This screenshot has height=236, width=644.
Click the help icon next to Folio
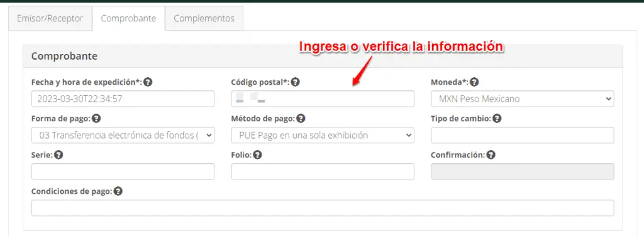point(257,155)
